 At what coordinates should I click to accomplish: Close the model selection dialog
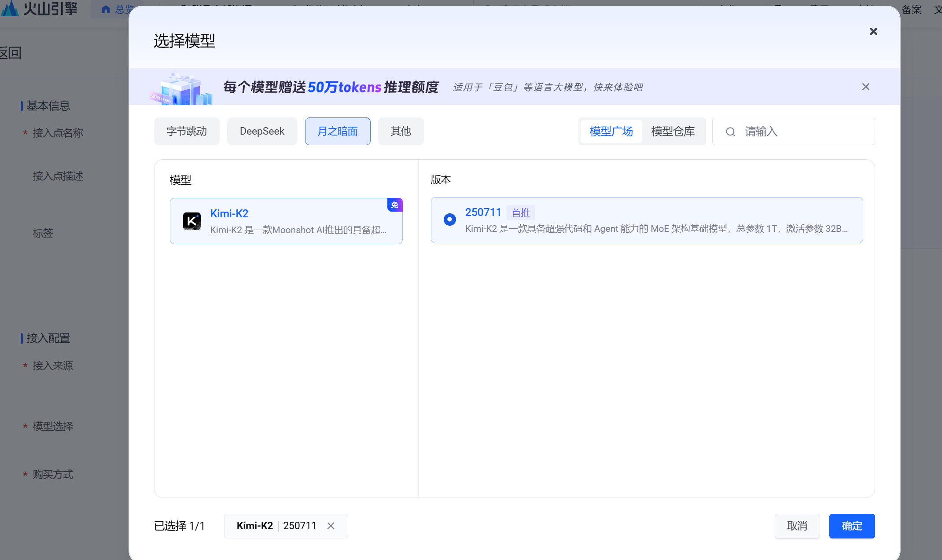coord(873,32)
